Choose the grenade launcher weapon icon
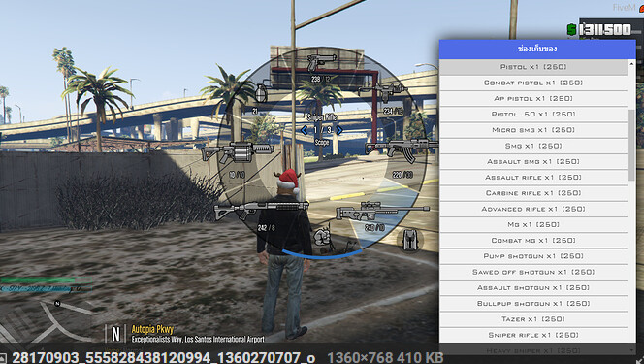Screen dimensions: 644x364 [238, 152]
